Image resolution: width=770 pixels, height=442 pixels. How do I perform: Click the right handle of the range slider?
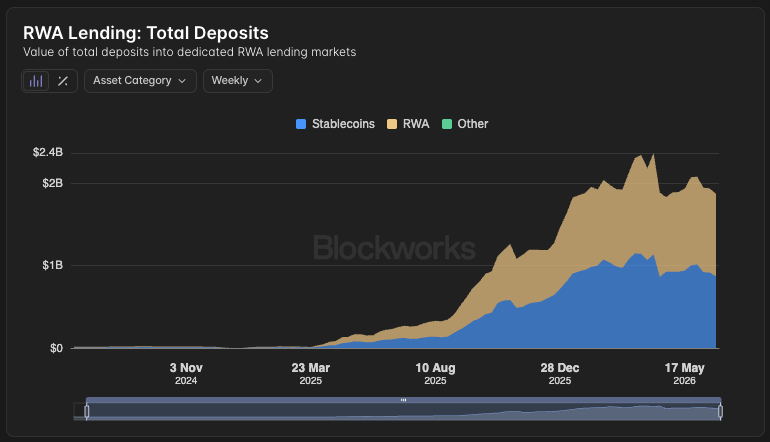pyautogui.click(x=720, y=412)
